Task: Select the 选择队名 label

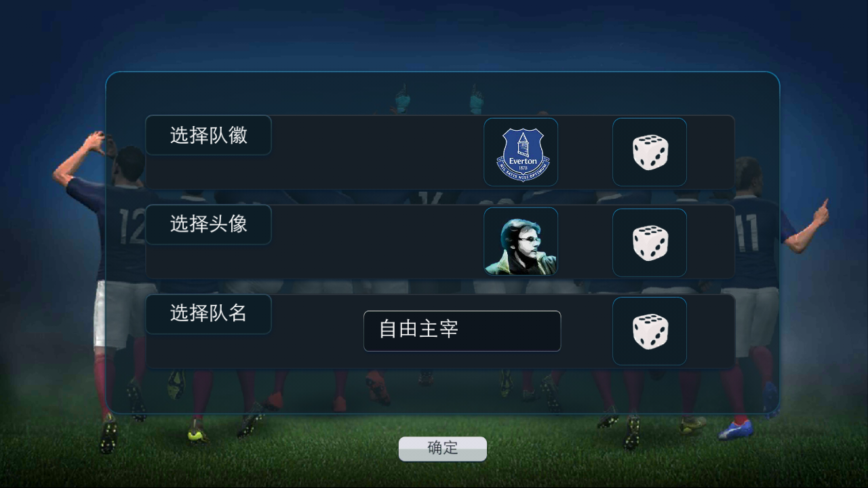Action: click(208, 314)
